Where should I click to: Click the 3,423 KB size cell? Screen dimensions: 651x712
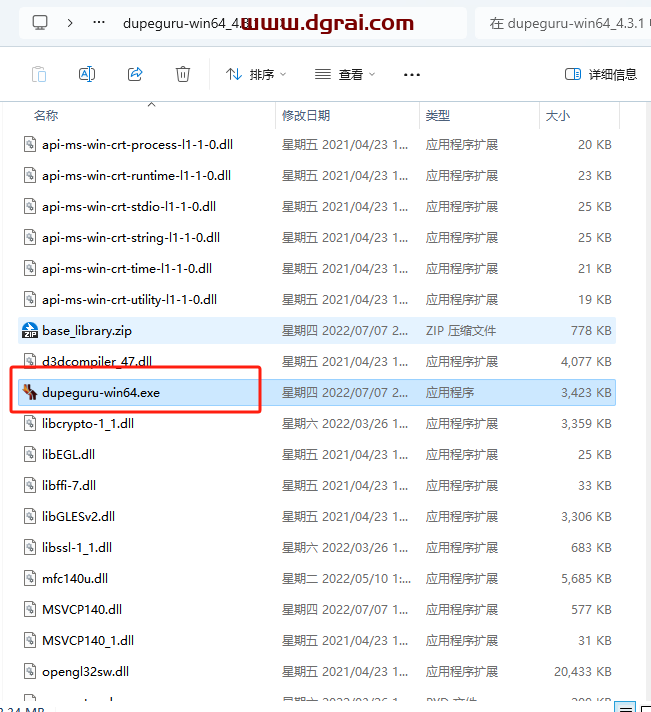[586, 392]
